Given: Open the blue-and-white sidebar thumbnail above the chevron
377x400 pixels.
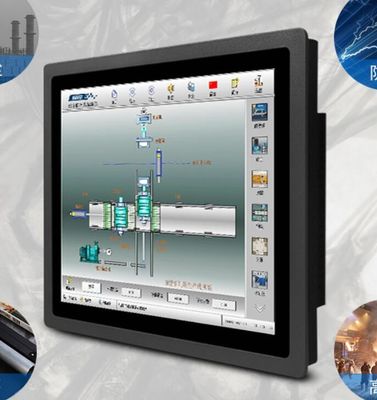Looking at the screenshot, I should tap(260, 280).
